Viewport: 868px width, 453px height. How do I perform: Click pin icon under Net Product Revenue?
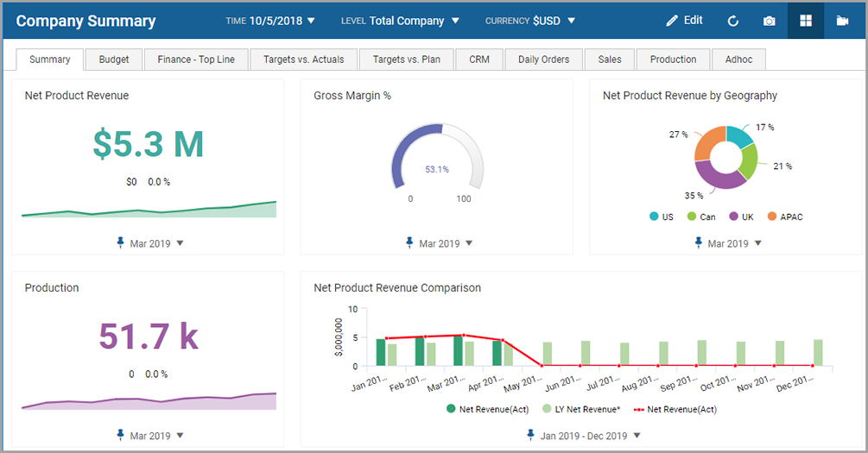(x=121, y=243)
